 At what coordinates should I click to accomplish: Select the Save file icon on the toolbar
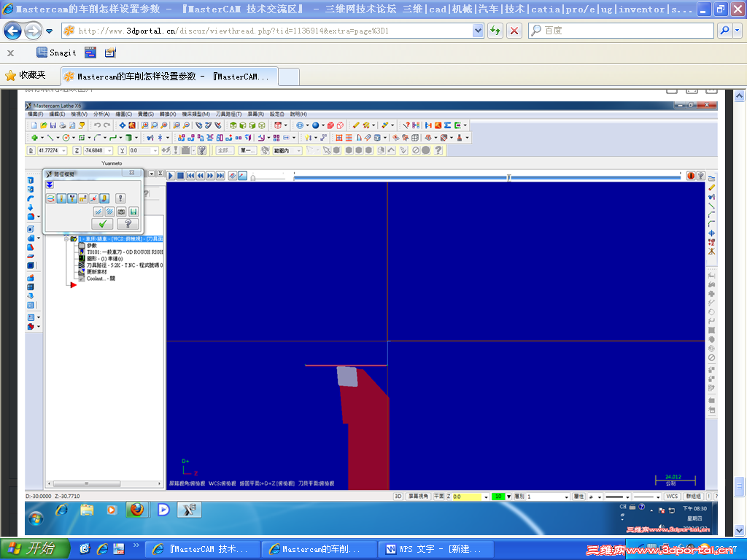tap(53, 125)
